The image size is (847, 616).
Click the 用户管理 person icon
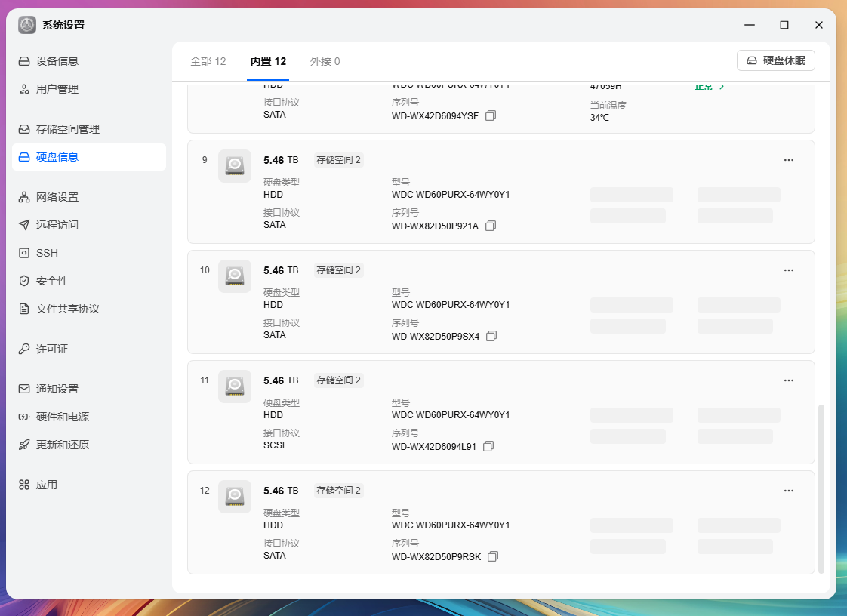point(23,89)
